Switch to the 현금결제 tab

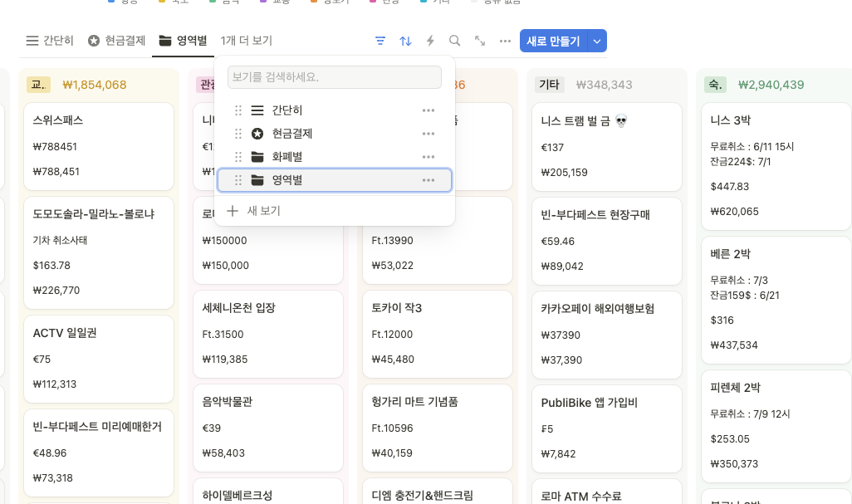pyautogui.click(x=117, y=41)
